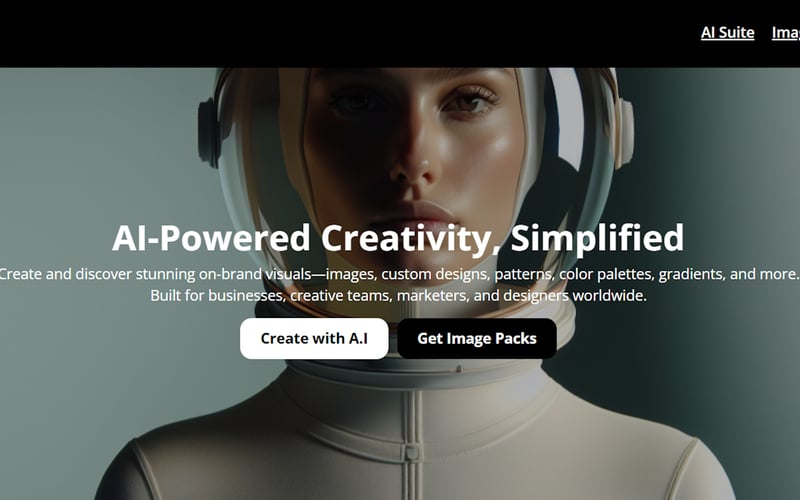Click the partially visible Image nav link

tap(786, 33)
